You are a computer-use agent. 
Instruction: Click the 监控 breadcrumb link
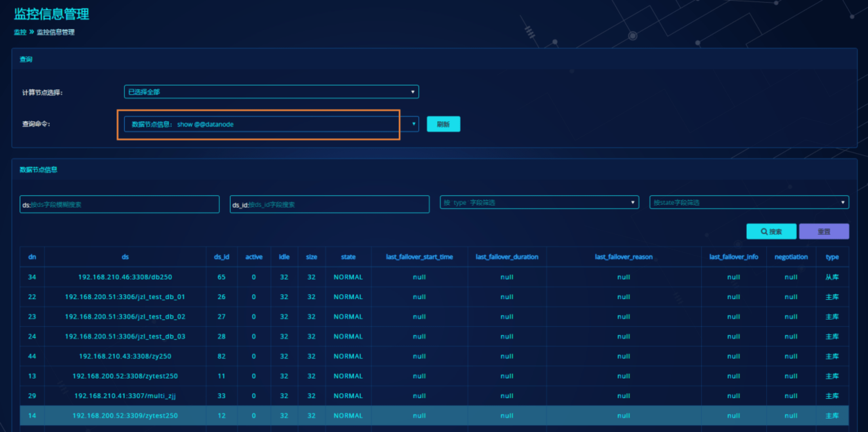click(x=20, y=32)
